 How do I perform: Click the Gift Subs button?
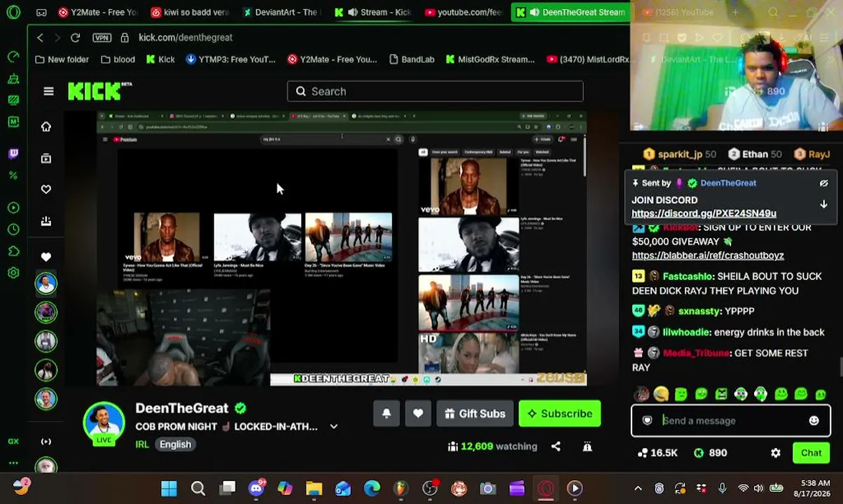click(475, 414)
